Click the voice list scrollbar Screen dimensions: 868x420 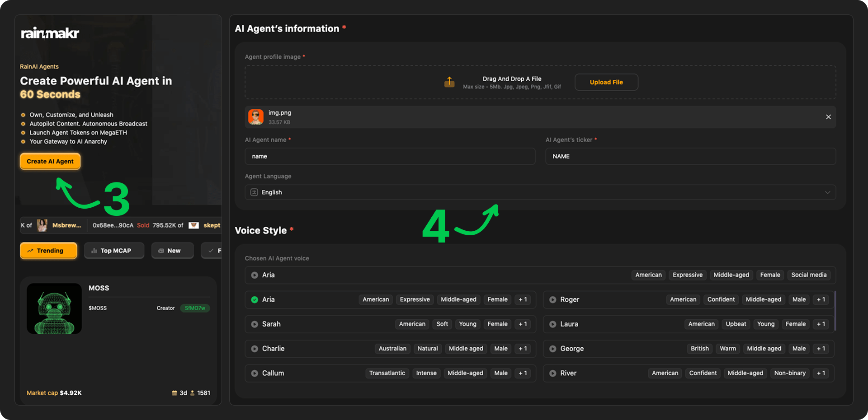835,311
